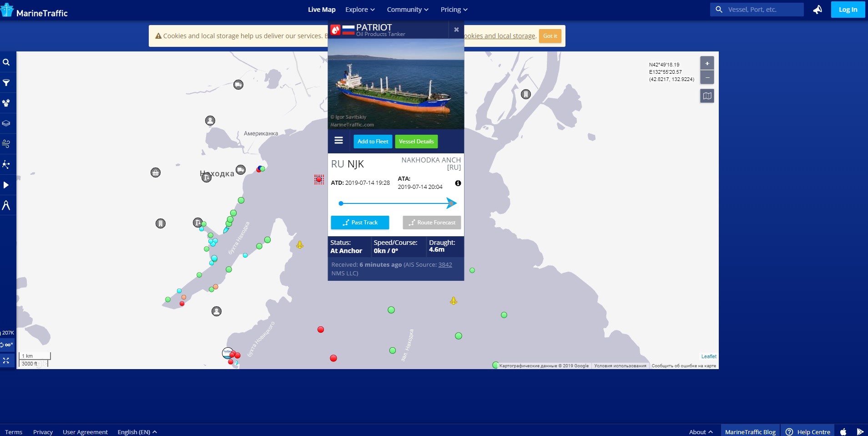868x436 pixels.
Task: Open the map layers stack icon
Action: (x=6, y=123)
